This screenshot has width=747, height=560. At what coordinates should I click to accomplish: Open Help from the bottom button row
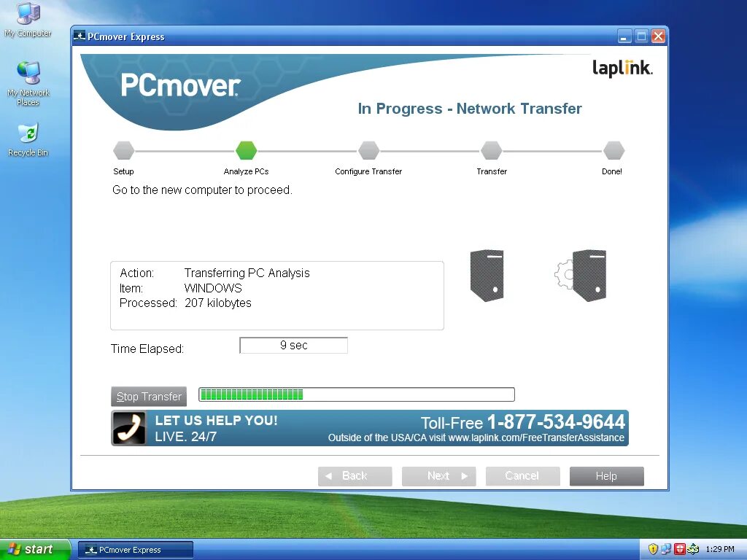[606, 475]
